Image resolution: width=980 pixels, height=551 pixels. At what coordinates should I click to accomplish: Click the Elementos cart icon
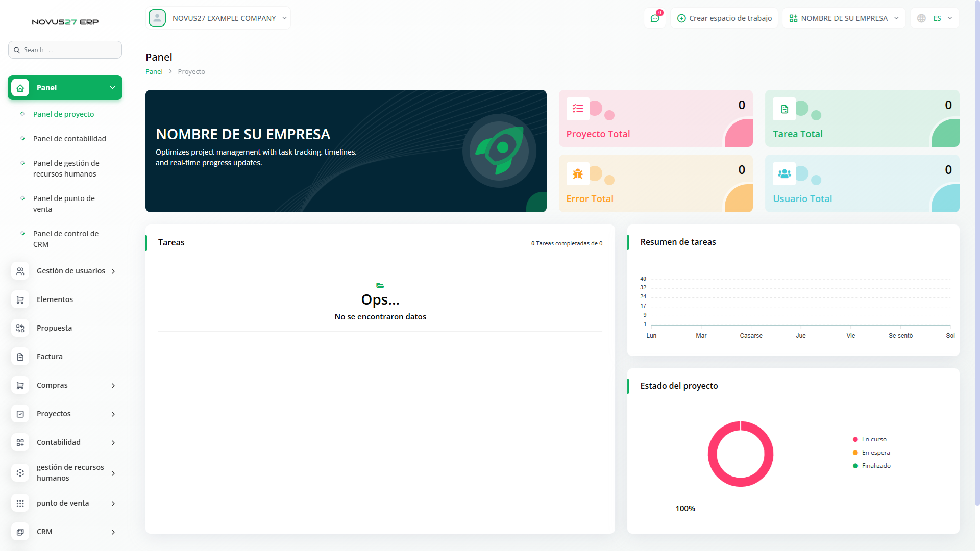[20, 299]
